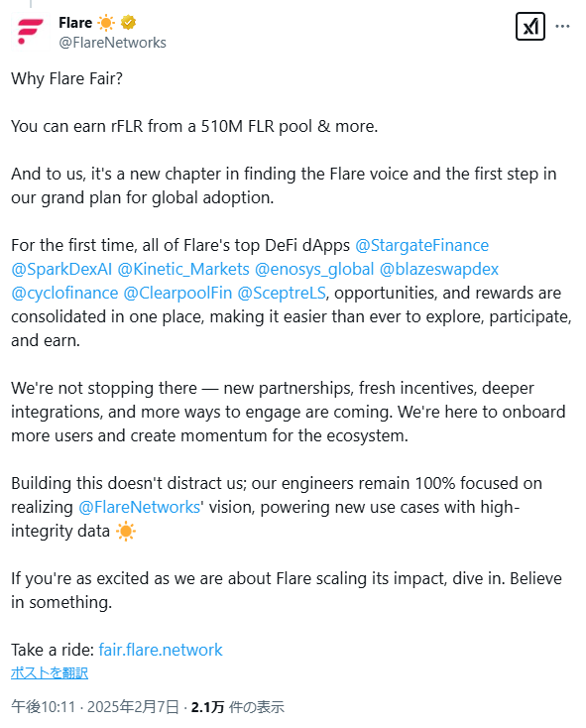
Task: Go to @blazeswapdex profile
Action: 439,269
